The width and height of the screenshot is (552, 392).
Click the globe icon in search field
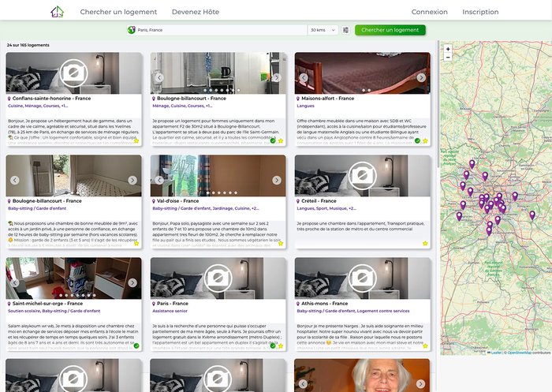click(132, 30)
